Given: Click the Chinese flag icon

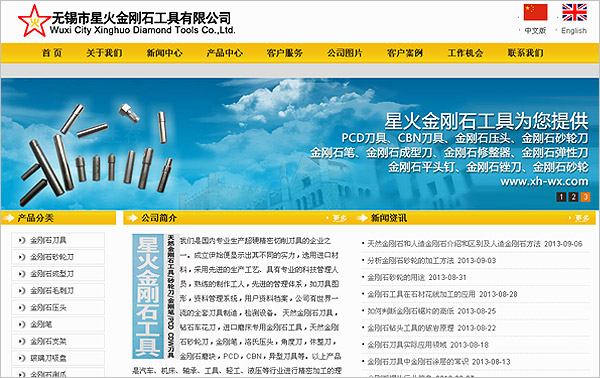Looking at the screenshot, I should 535,12.
